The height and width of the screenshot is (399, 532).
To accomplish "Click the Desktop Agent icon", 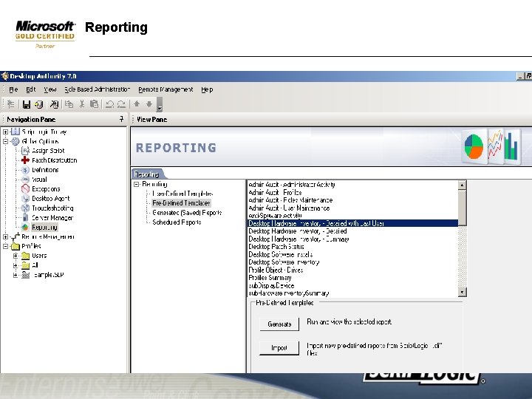I will pos(25,199).
